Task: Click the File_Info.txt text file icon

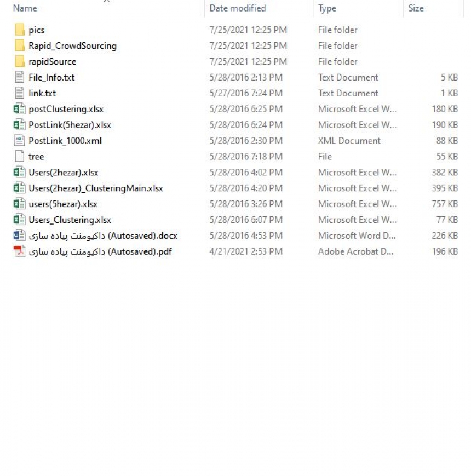Action: [19, 77]
